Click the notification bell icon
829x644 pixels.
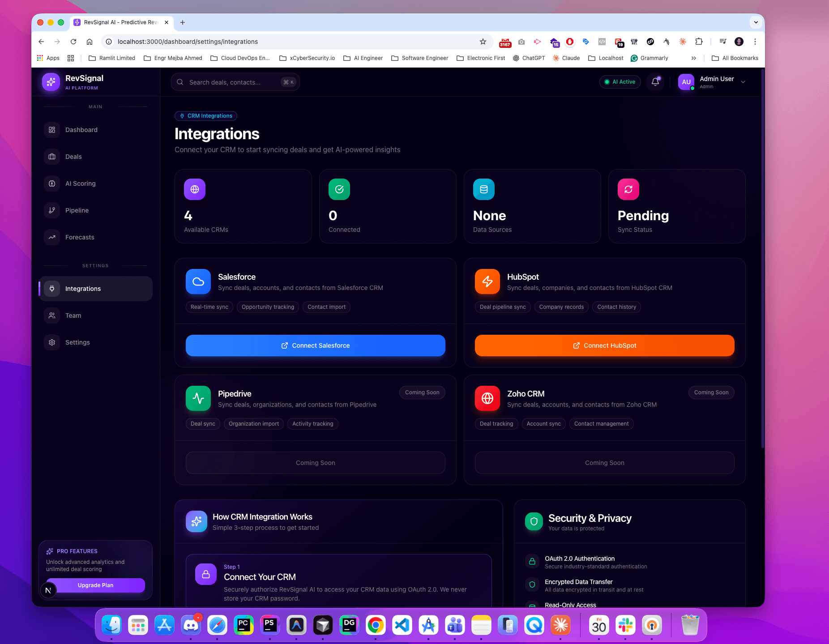click(x=655, y=82)
